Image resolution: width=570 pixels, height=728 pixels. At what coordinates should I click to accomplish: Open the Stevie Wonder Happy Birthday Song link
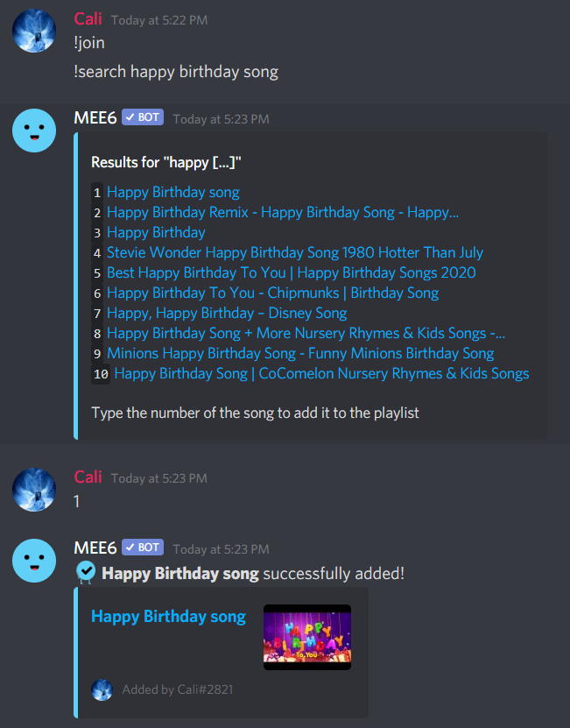tap(295, 252)
